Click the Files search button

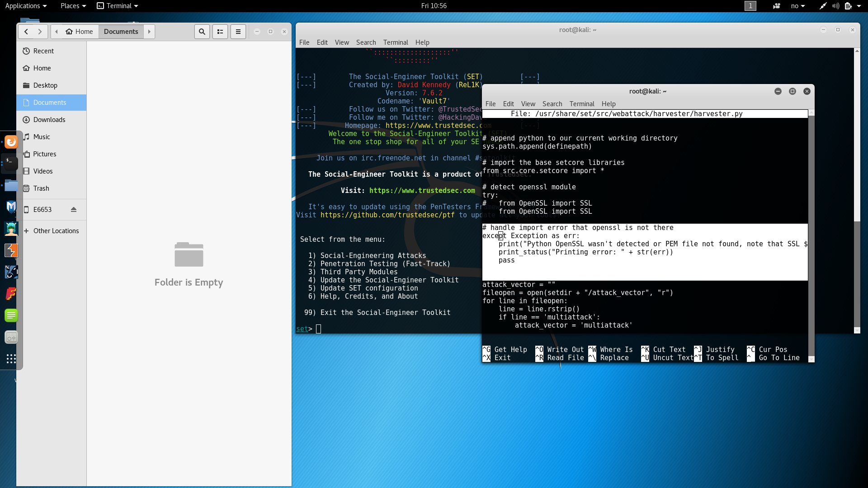pyautogui.click(x=202, y=32)
